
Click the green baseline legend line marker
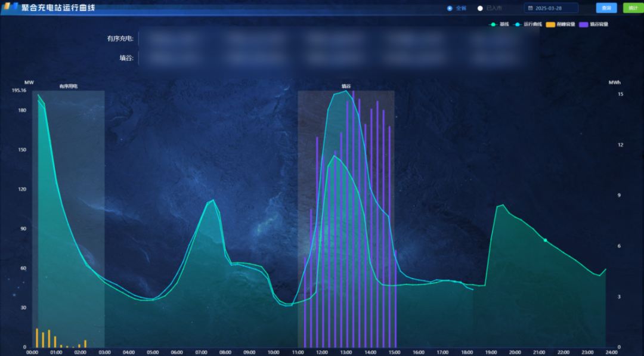(x=493, y=24)
